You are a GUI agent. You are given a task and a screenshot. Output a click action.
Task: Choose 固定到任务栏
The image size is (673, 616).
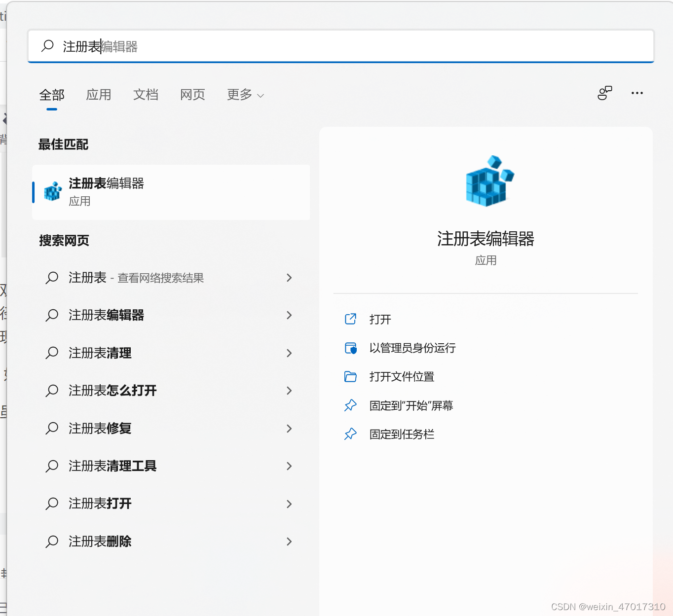pos(402,435)
